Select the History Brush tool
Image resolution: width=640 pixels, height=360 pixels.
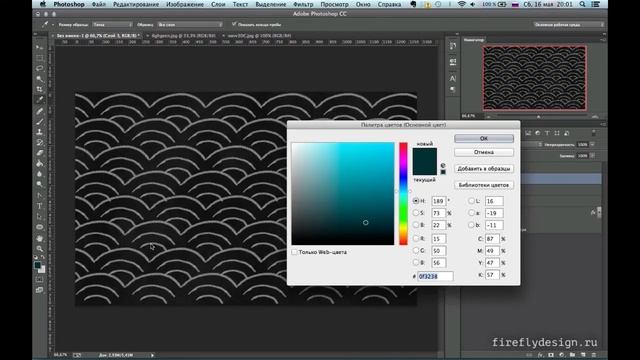(x=40, y=142)
